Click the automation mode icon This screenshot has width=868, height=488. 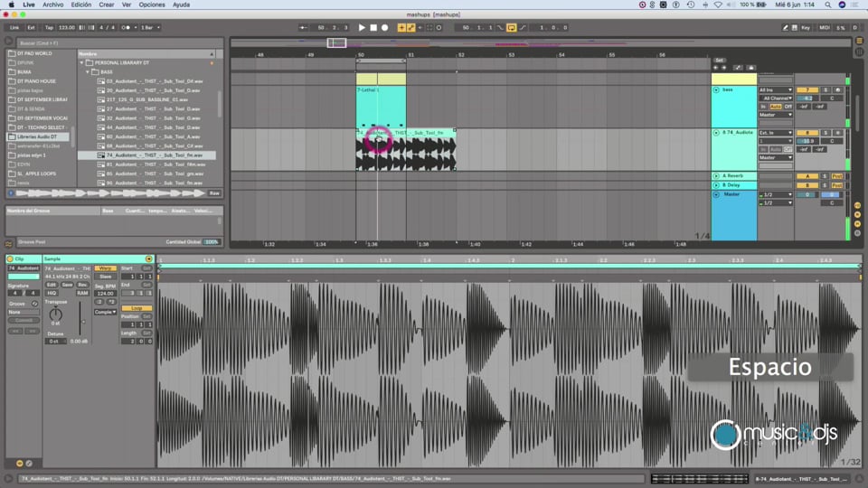(x=738, y=68)
